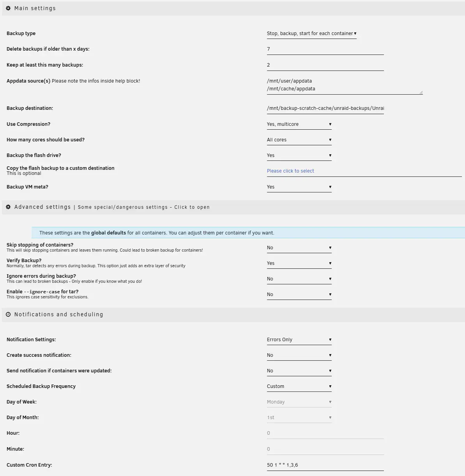Click the clock icon beside Notifications and scheduling
Image resolution: width=465 pixels, height=476 pixels.
pyautogui.click(x=8, y=314)
